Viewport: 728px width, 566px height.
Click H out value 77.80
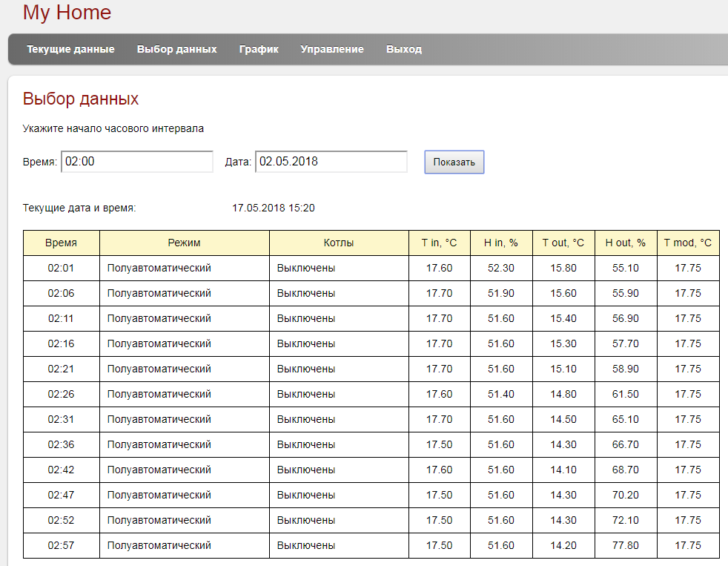(x=626, y=545)
